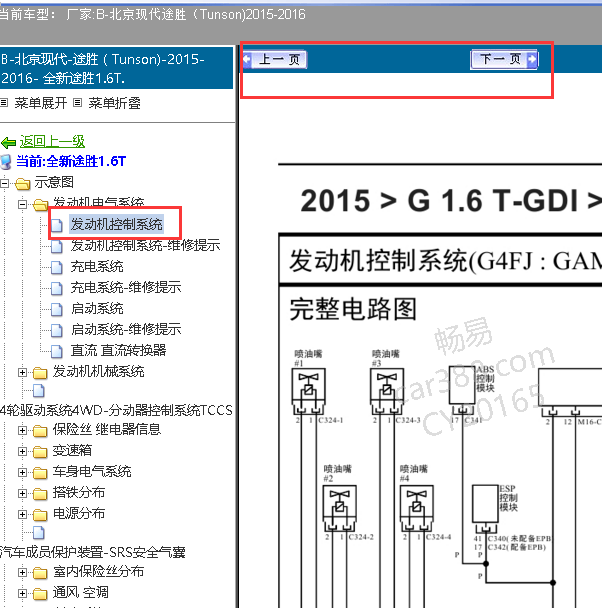Click the 充电系统 page icon
The width and height of the screenshot is (602, 608).
(57, 267)
